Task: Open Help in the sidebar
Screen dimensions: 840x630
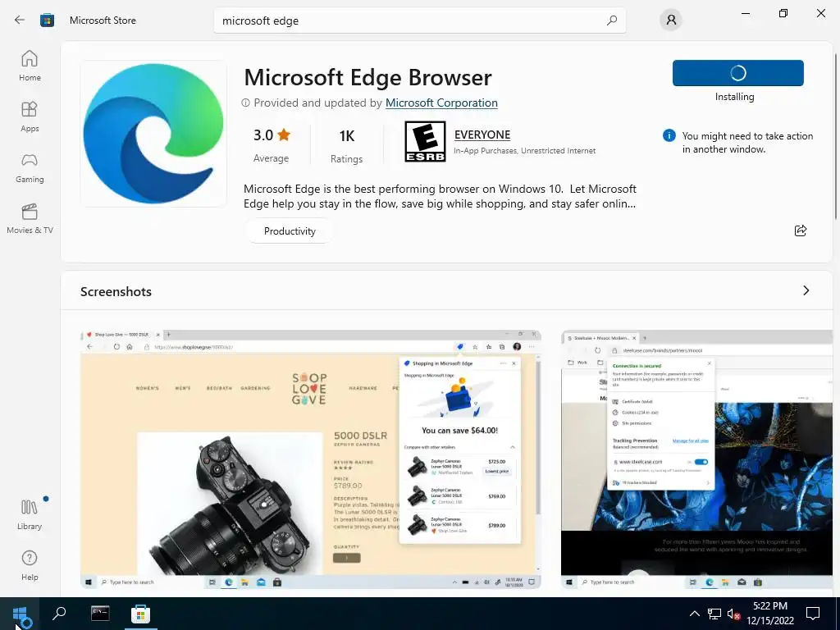Action: click(30, 565)
